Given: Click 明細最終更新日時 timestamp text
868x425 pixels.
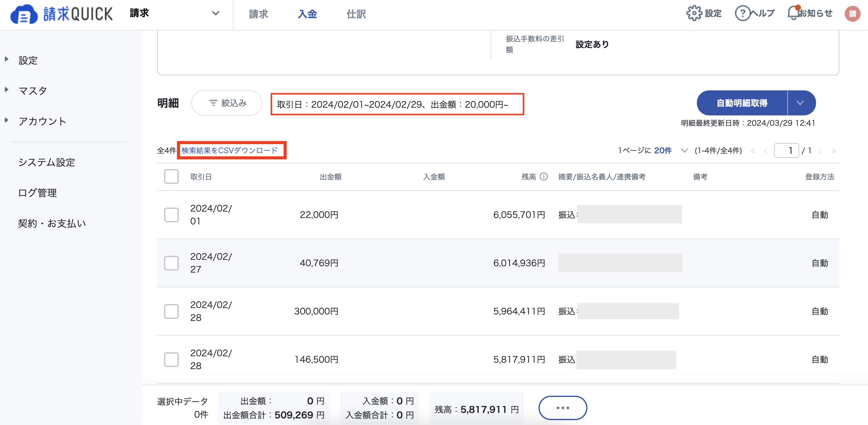Looking at the screenshot, I should pyautogui.click(x=748, y=123).
